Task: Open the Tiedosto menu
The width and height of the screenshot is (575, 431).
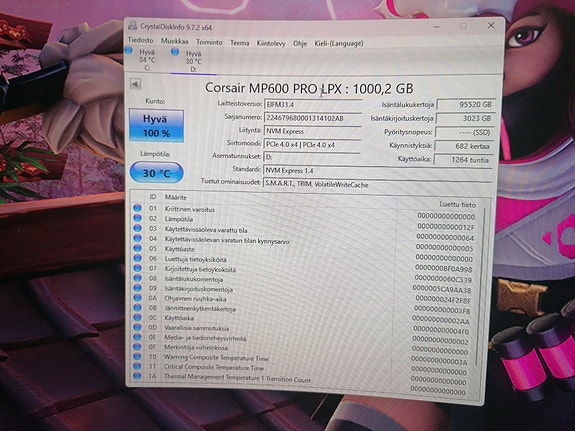Action: (x=140, y=40)
